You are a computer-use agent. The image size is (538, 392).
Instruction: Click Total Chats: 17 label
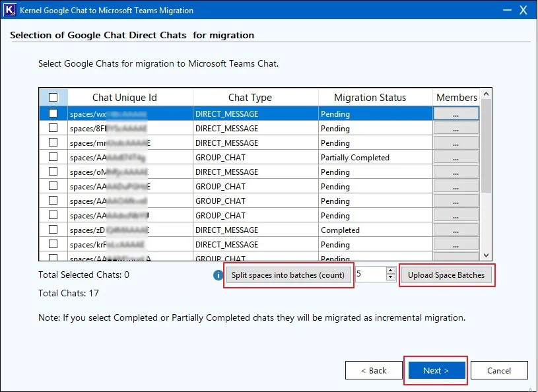click(x=69, y=293)
